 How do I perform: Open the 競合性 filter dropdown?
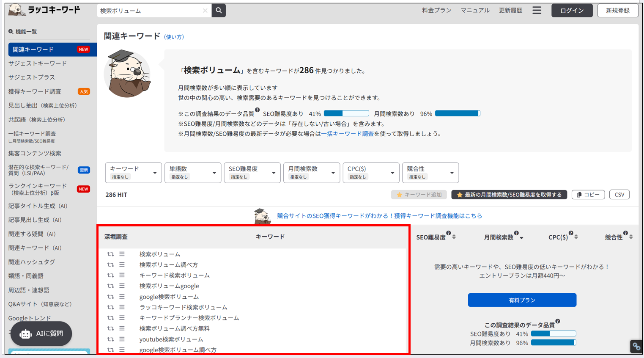[x=430, y=173]
